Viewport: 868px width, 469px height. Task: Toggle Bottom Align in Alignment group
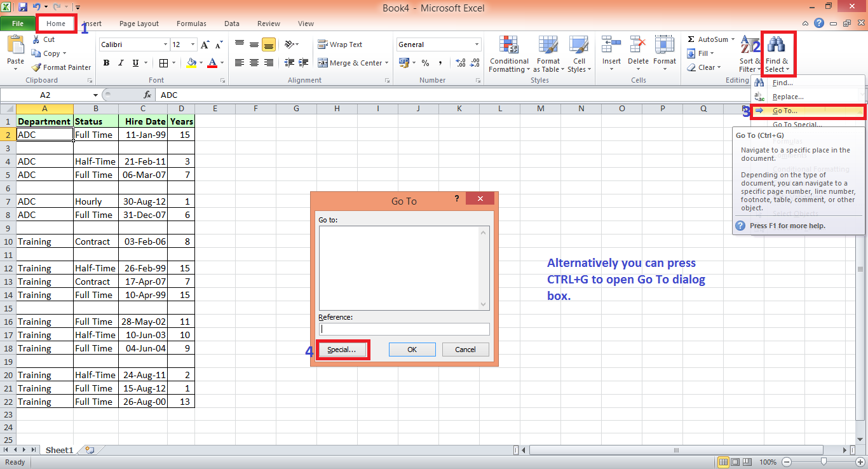click(269, 44)
